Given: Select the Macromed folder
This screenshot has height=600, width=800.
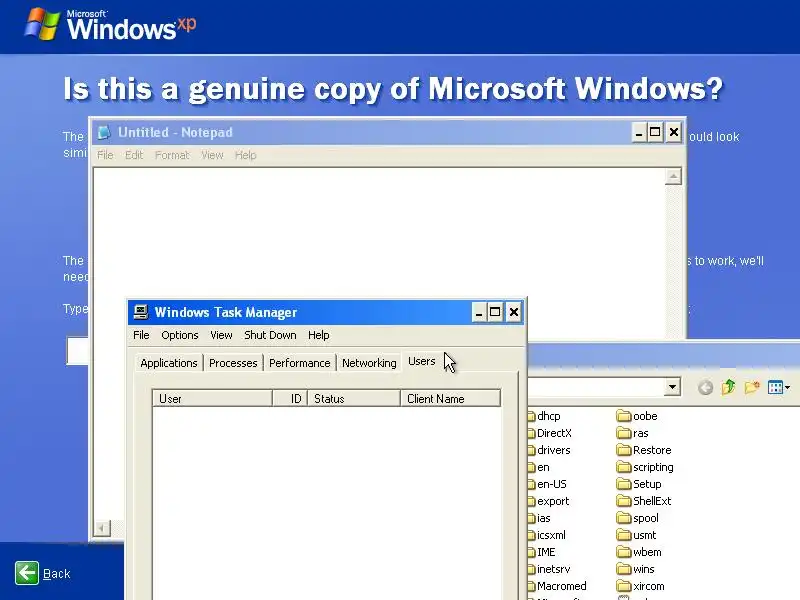Looking at the screenshot, I should tap(557, 586).
